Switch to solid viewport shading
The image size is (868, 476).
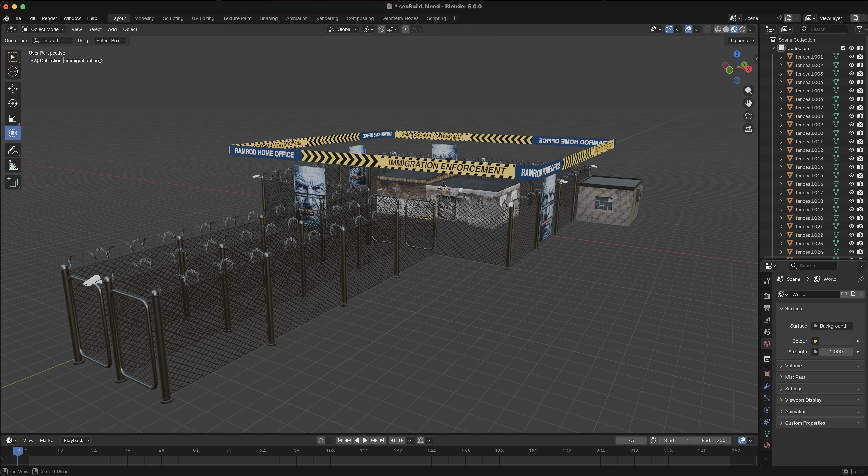pyautogui.click(x=726, y=29)
